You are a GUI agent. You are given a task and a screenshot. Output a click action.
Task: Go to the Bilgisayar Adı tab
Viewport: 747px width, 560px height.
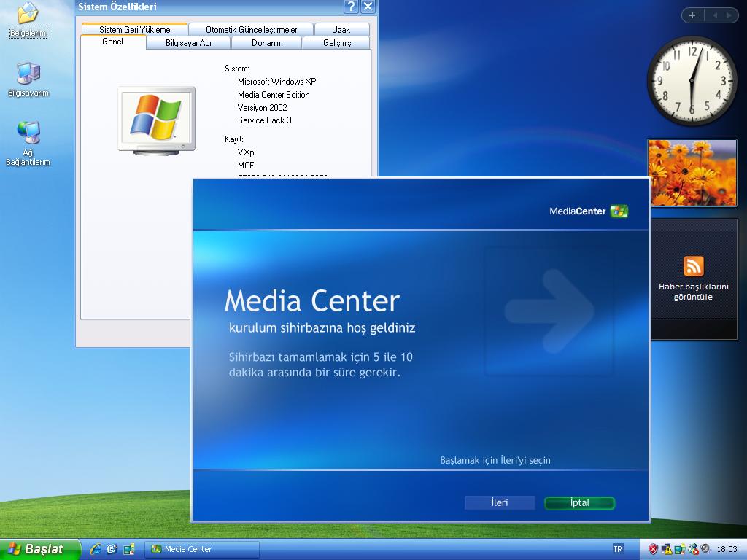click(188, 43)
